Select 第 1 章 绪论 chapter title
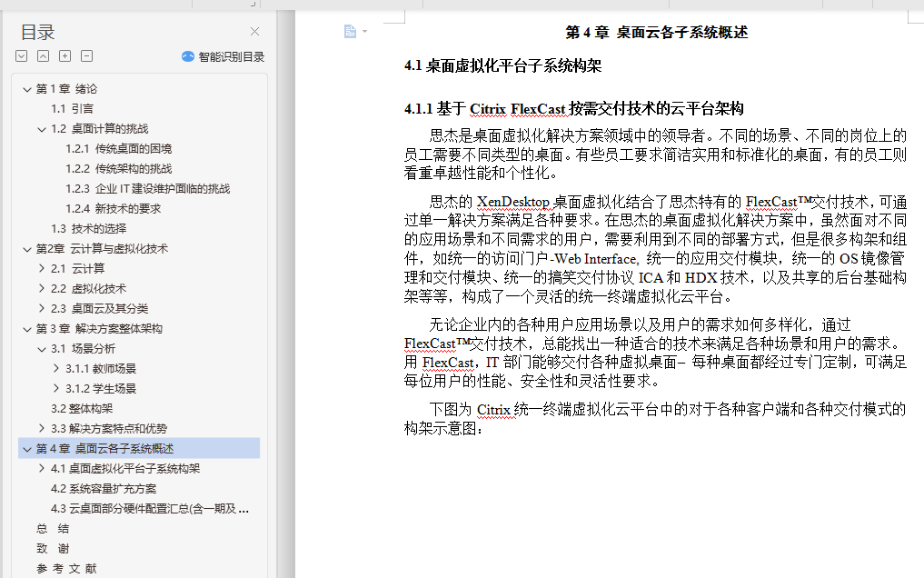 (66, 89)
